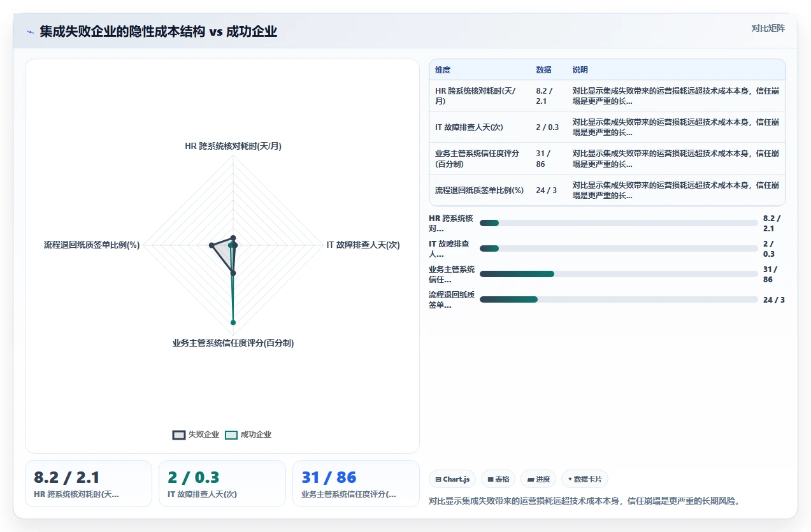Click the 流程退回纸质签单 progress bar
This screenshot has height=532, width=811.
(619, 299)
